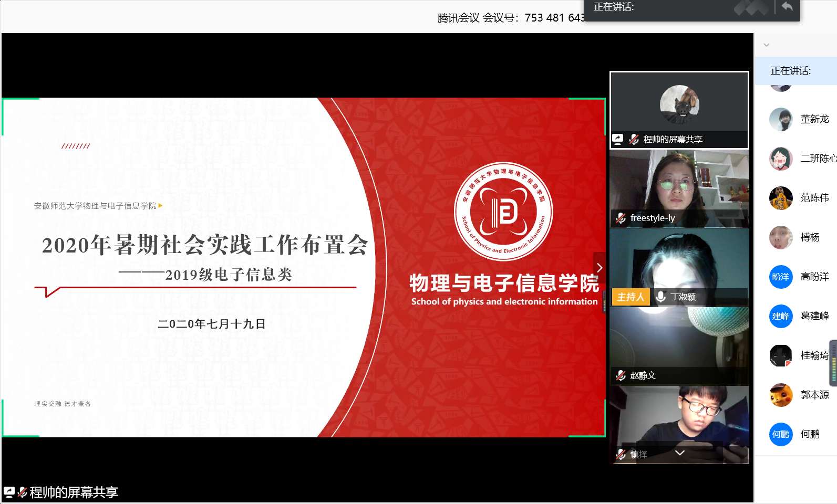Select participant name 郭本源
Screen dimensions: 837x504
click(x=814, y=395)
